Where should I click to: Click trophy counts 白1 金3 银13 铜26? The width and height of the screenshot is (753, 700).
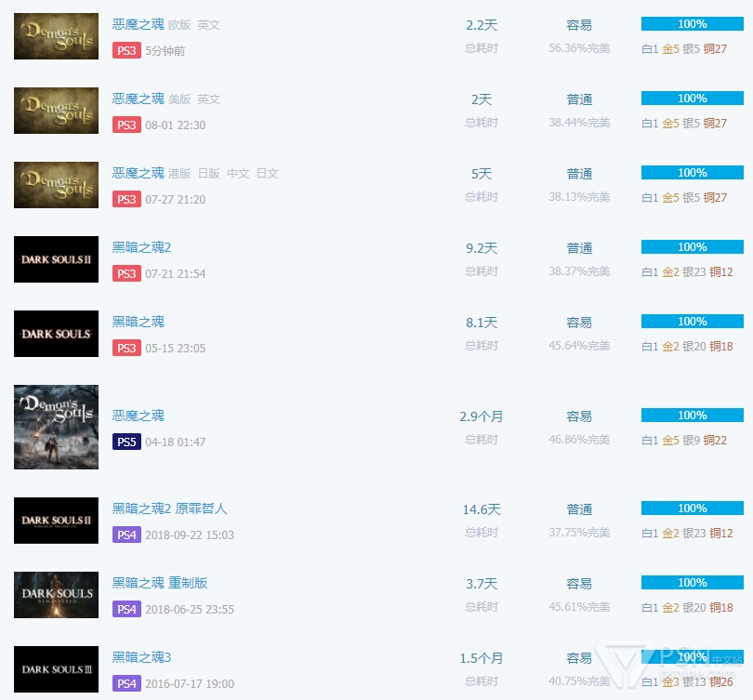click(687, 682)
